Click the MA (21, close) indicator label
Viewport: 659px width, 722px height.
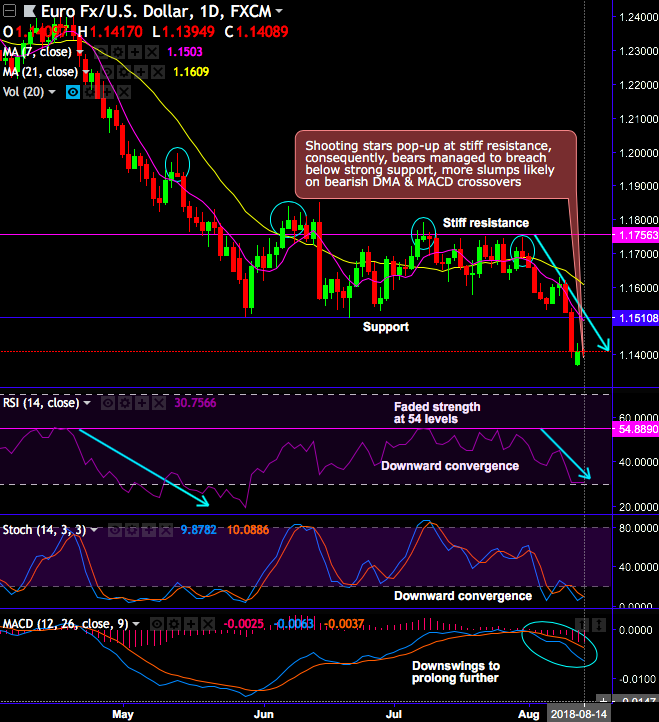click(x=41, y=72)
